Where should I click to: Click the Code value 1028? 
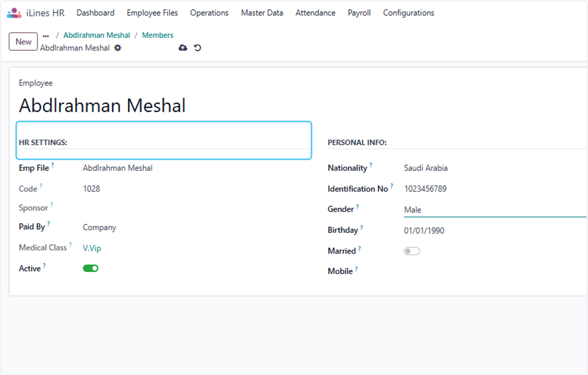tap(92, 189)
